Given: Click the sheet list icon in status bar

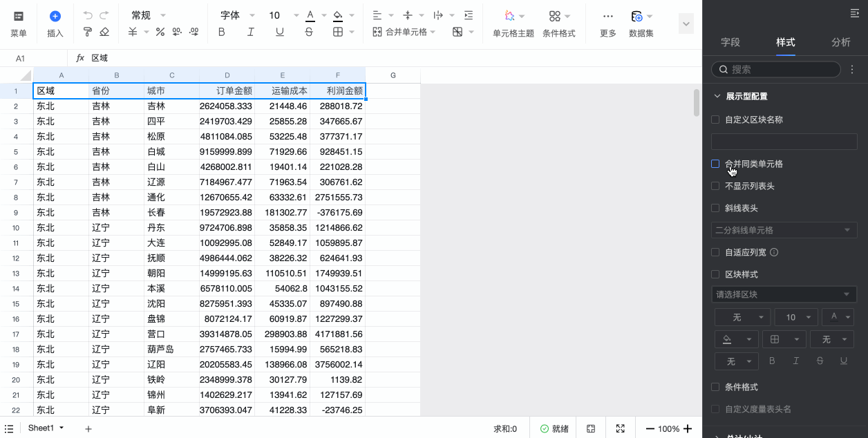Looking at the screenshot, I should point(8,429).
